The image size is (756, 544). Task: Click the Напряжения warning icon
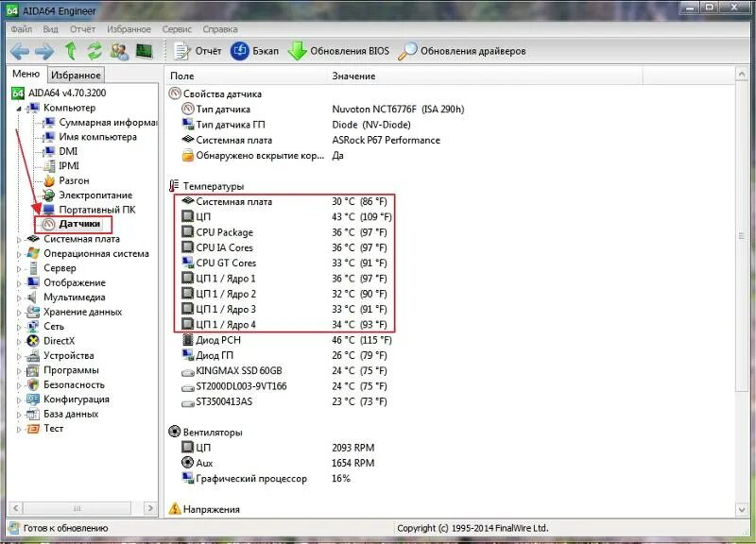[174, 509]
